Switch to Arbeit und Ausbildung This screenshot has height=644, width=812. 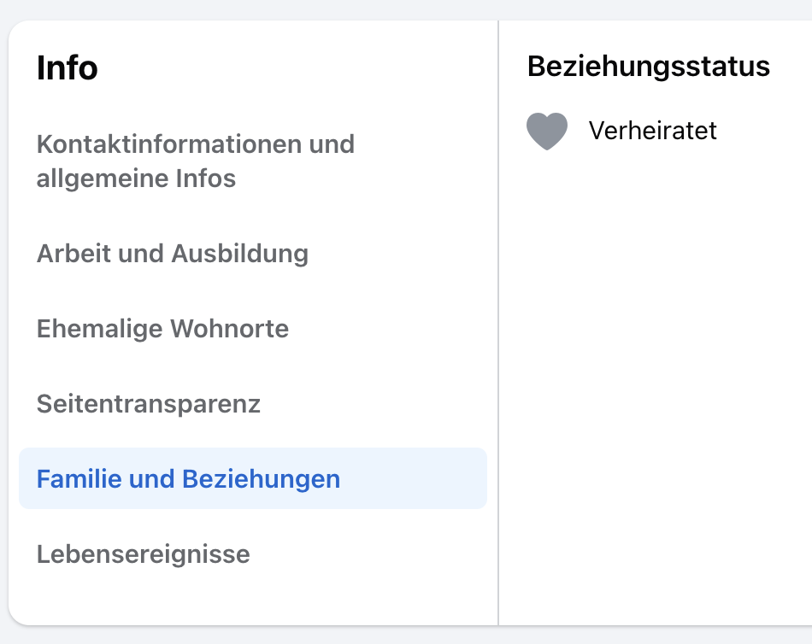172,254
